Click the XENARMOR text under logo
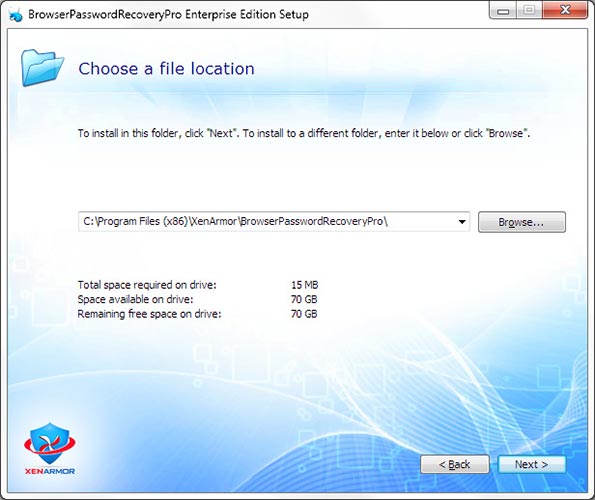Screen dimensions: 595x500 50,471
